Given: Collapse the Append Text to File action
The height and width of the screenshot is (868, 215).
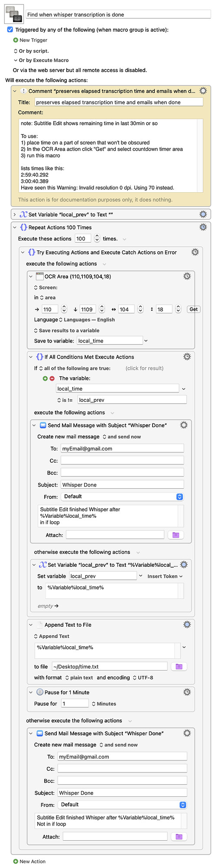Looking at the screenshot, I should point(31,625).
